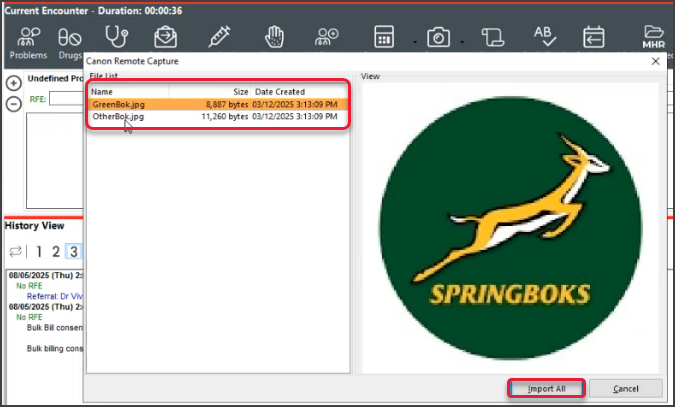
Task: Sort file list by Date Created column
Action: click(x=299, y=92)
